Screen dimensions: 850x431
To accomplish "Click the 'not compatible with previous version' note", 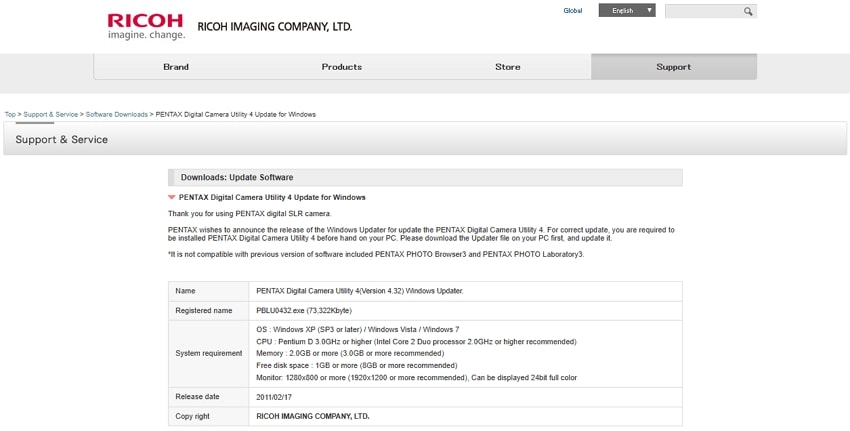I will 376,254.
